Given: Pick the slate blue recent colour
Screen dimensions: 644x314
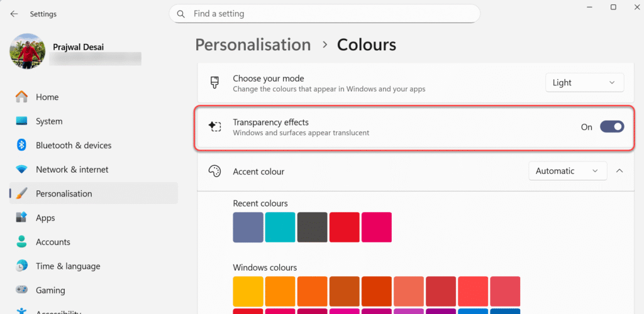Looking at the screenshot, I should 248,227.
